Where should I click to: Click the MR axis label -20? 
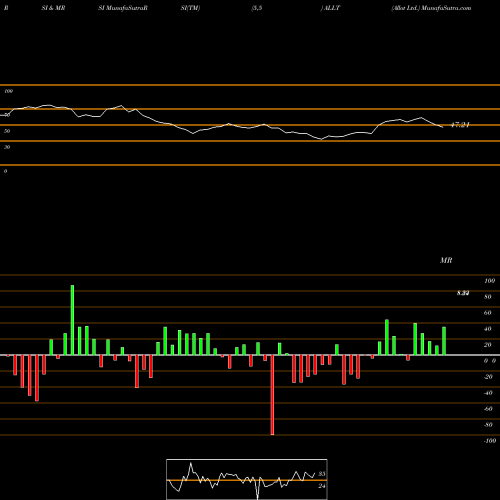pos(488,377)
